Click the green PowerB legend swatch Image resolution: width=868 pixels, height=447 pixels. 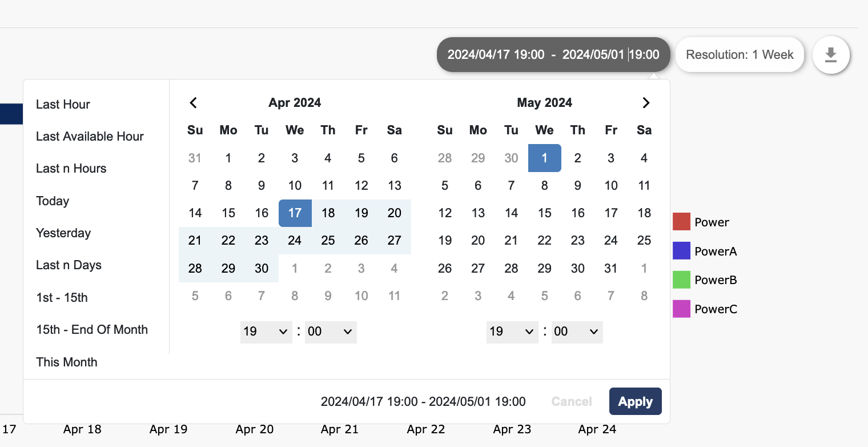coord(681,280)
